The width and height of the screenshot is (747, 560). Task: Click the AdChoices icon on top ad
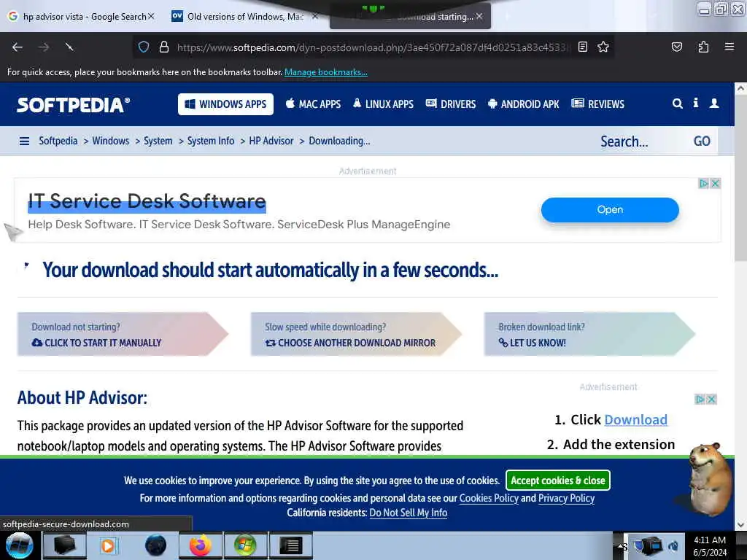(703, 183)
